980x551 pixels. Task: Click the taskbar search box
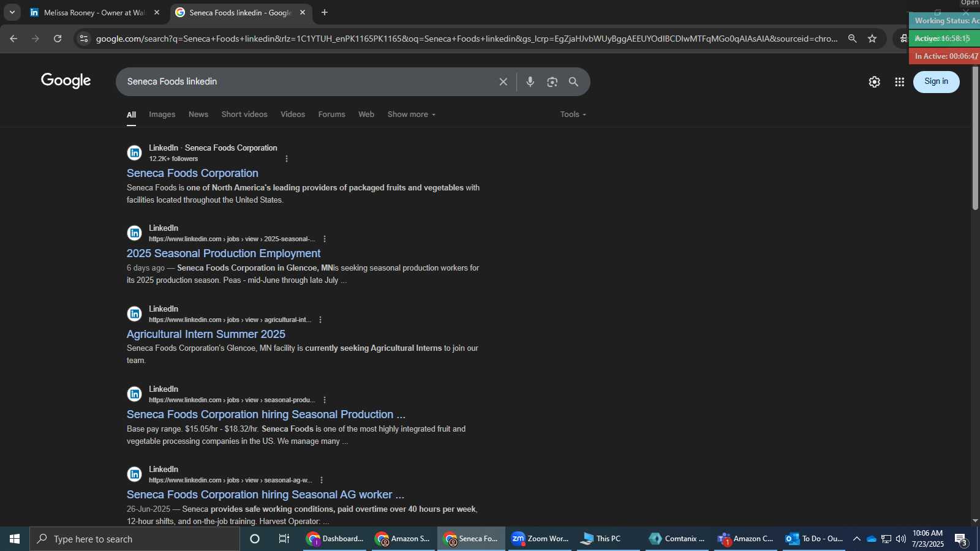pos(135,539)
